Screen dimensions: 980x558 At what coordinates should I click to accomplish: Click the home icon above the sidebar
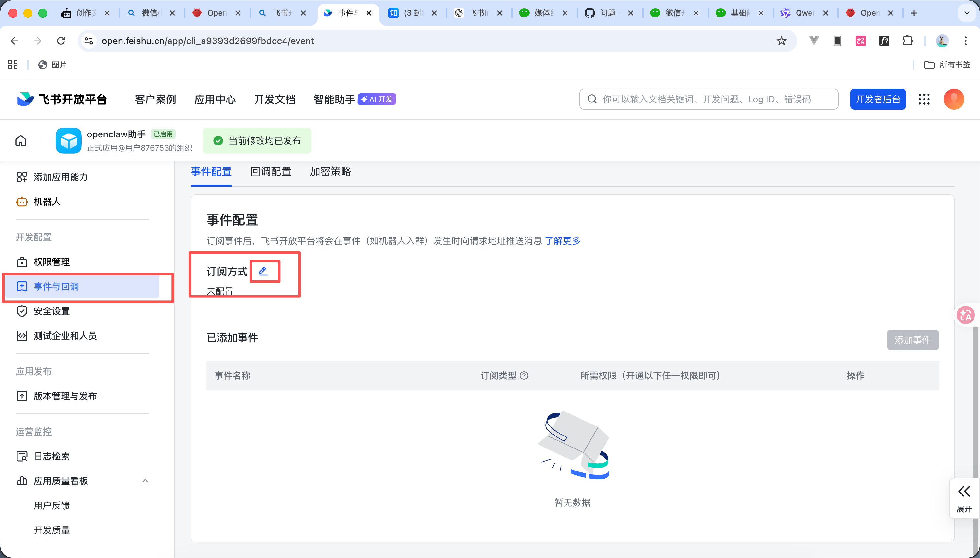(21, 140)
